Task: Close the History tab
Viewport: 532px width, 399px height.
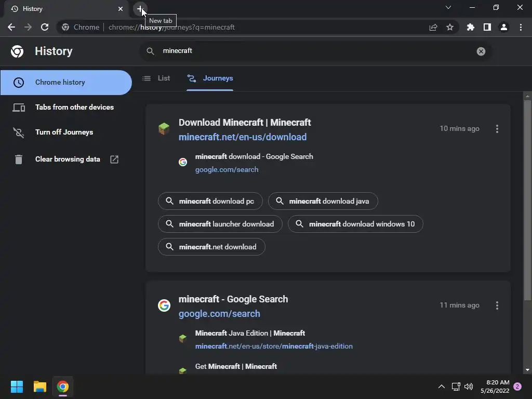Action: point(121,9)
